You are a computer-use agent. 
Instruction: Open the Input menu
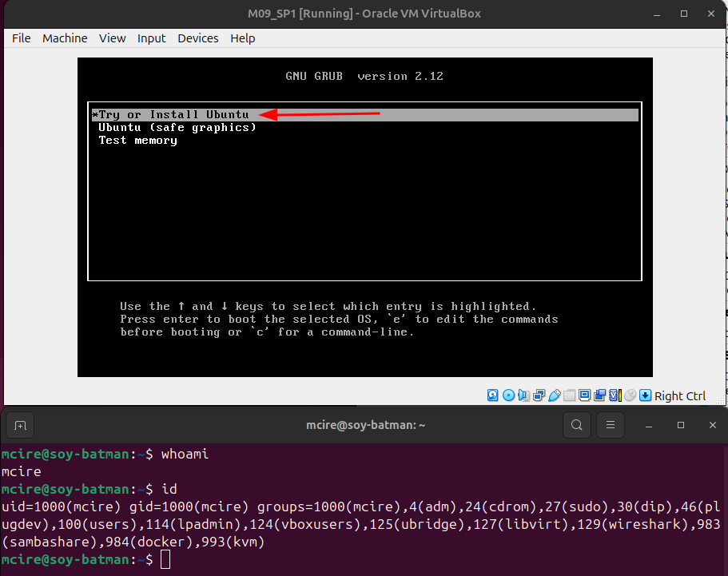(x=152, y=38)
